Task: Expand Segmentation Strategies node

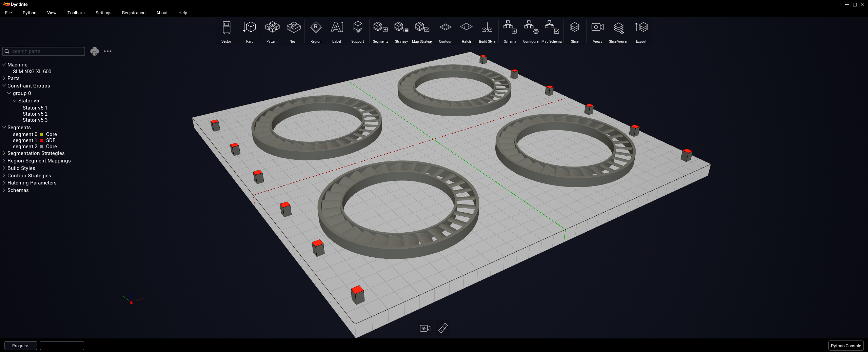Action: click(x=4, y=153)
